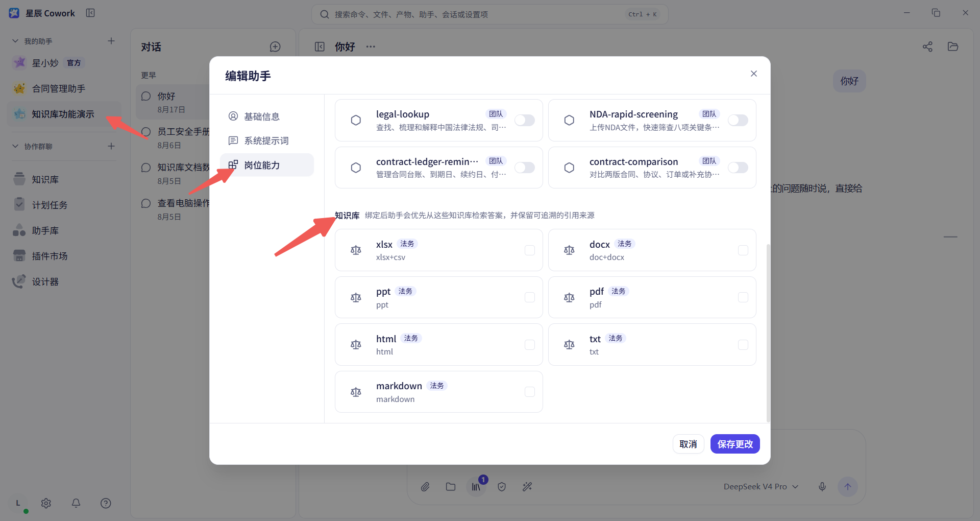The width and height of the screenshot is (980, 521).
Task: Click the magic wand icon in chat input
Action: [527, 487]
